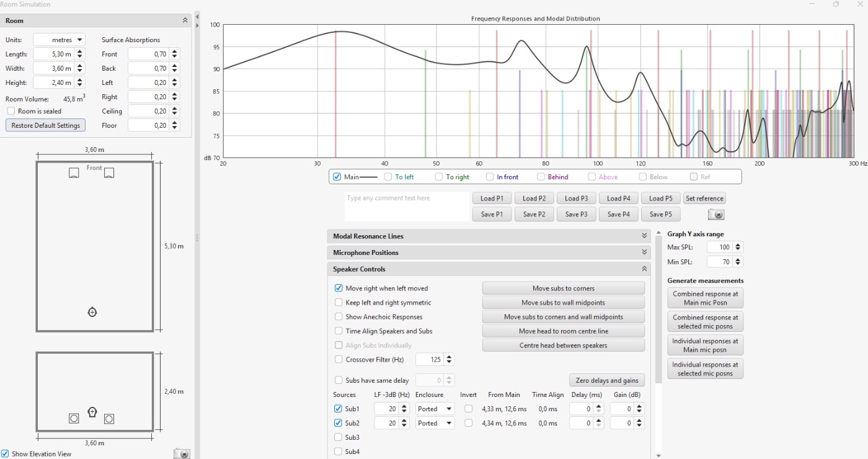Click the camera snapshot icon beside Save P5
Viewport: 868px width, 459px height.
(716, 215)
